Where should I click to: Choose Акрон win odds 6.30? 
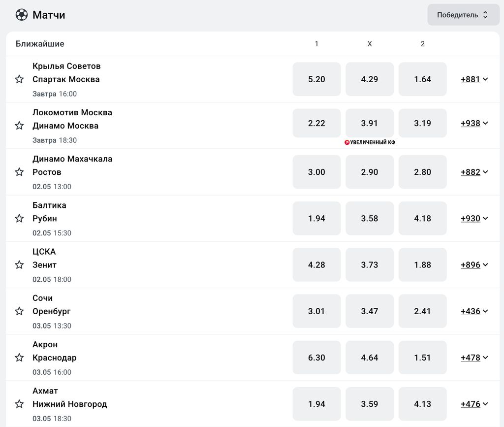tap(316, 358)
